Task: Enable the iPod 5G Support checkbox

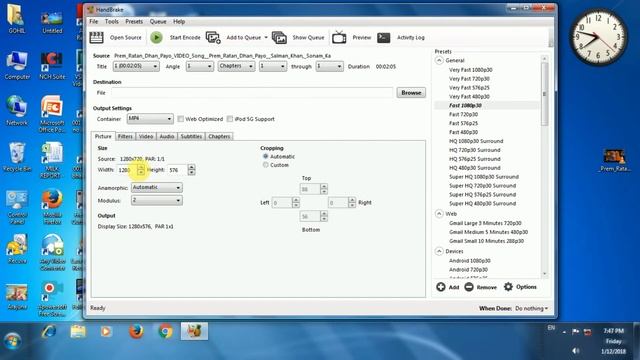Action: pos(230,119)
